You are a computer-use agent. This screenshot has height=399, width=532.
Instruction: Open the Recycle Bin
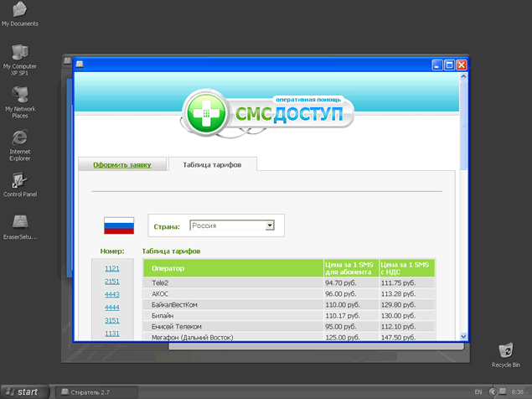(505, 351)
